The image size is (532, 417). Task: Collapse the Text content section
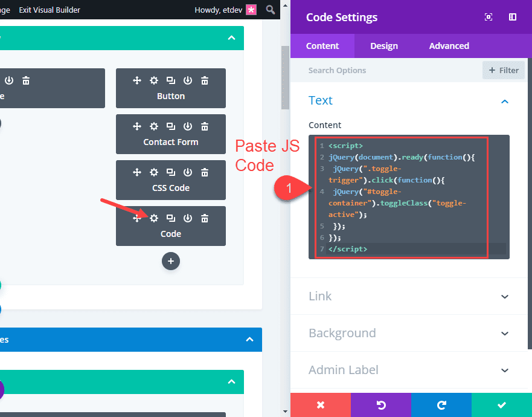coord(505,102)
